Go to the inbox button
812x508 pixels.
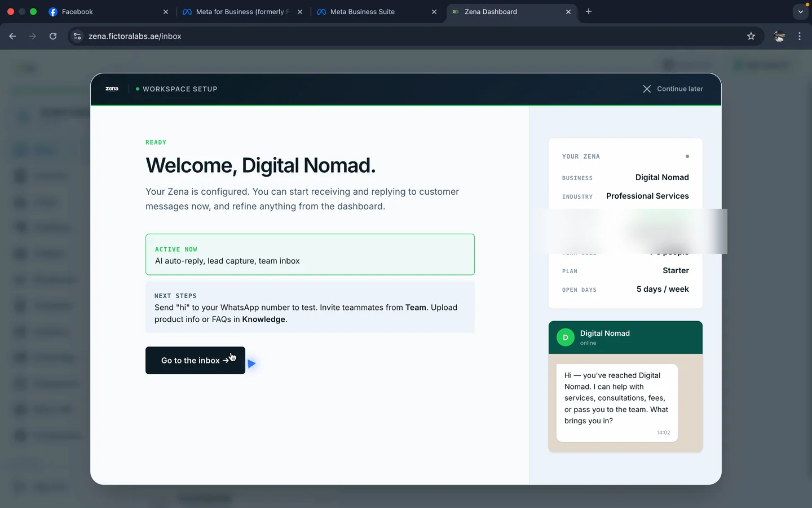point(195,360)
